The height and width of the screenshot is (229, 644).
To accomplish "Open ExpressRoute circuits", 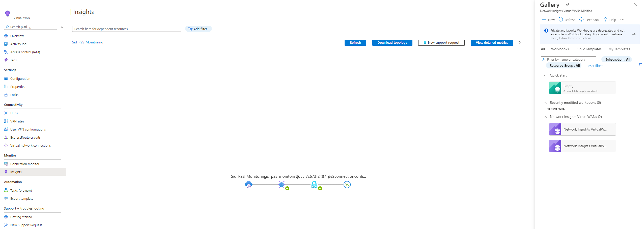I will pos(25,137).
